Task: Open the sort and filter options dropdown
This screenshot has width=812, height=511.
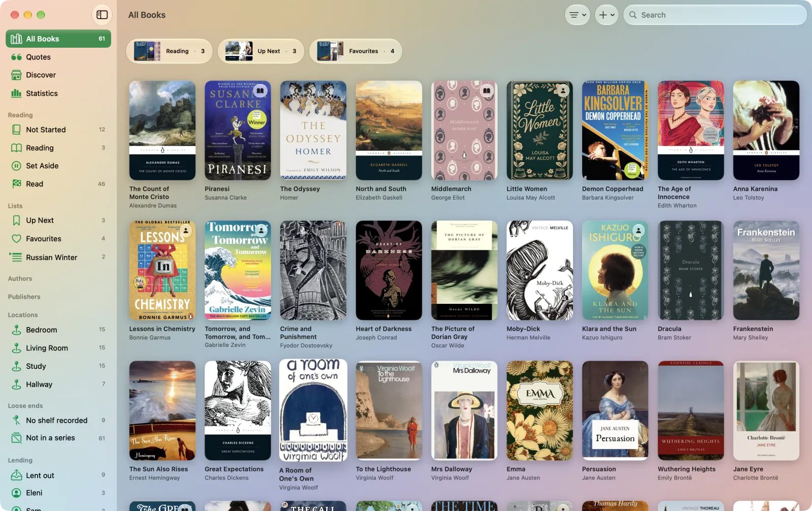Action: click(x=577, y=15)
